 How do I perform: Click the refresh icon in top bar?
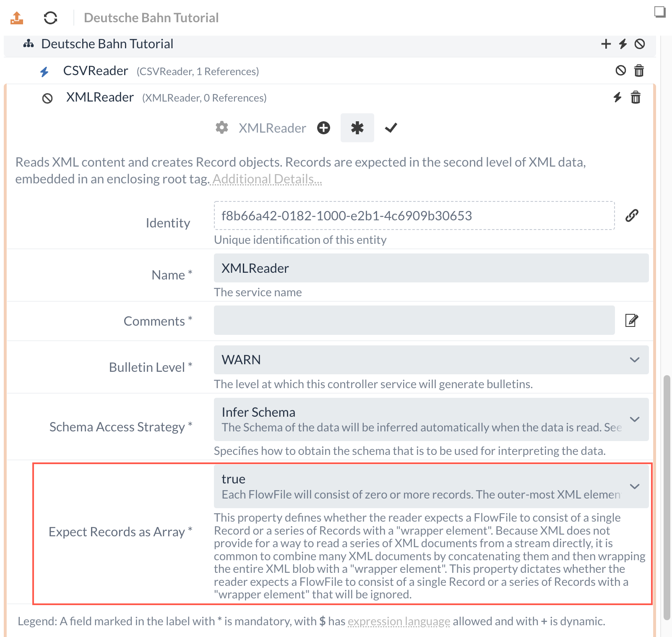coord(50,18)
